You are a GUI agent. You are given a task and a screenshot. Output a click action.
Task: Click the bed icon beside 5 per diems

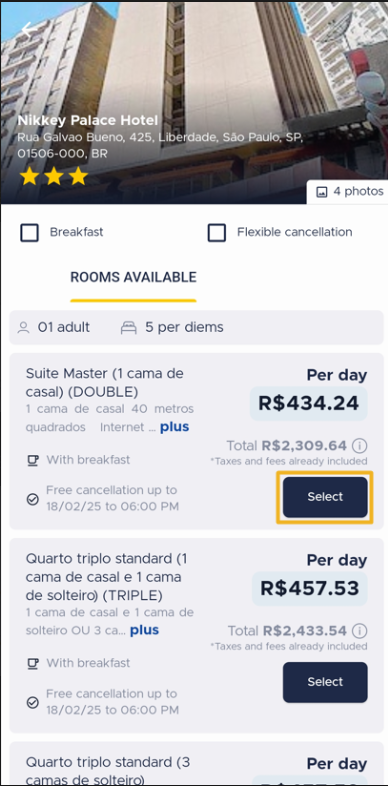(x=129, y=328)
